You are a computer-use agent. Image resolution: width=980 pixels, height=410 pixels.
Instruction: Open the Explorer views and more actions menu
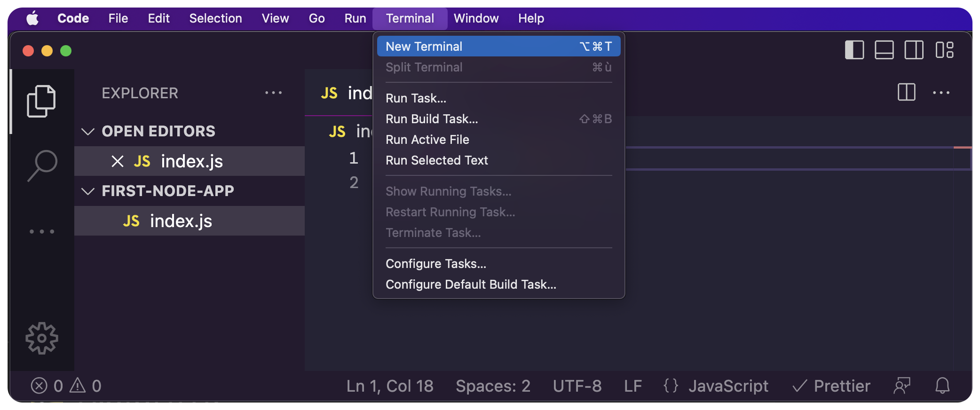click(x=273, y=93)
